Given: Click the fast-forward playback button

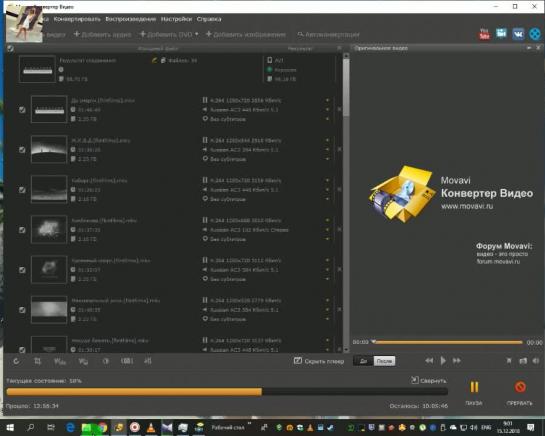Looking at the screenshot, I should tap(457, 361).
